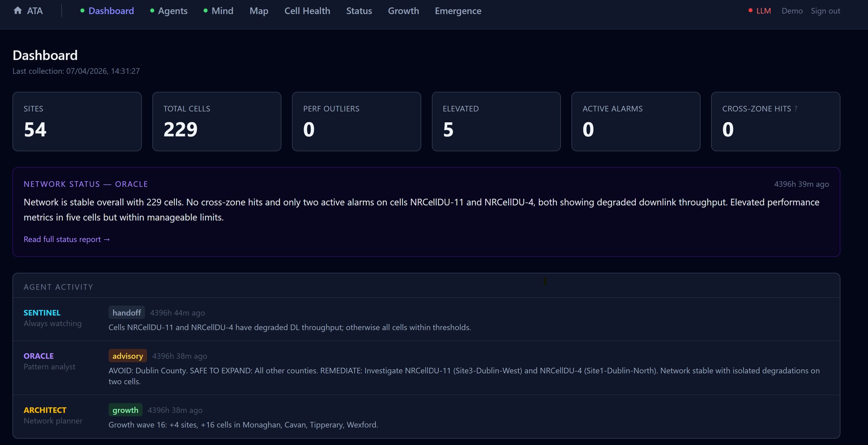The height and width of the screenshot is (445, 868).
Task: Switch to the Emergence tab
Action: [458, 11]
